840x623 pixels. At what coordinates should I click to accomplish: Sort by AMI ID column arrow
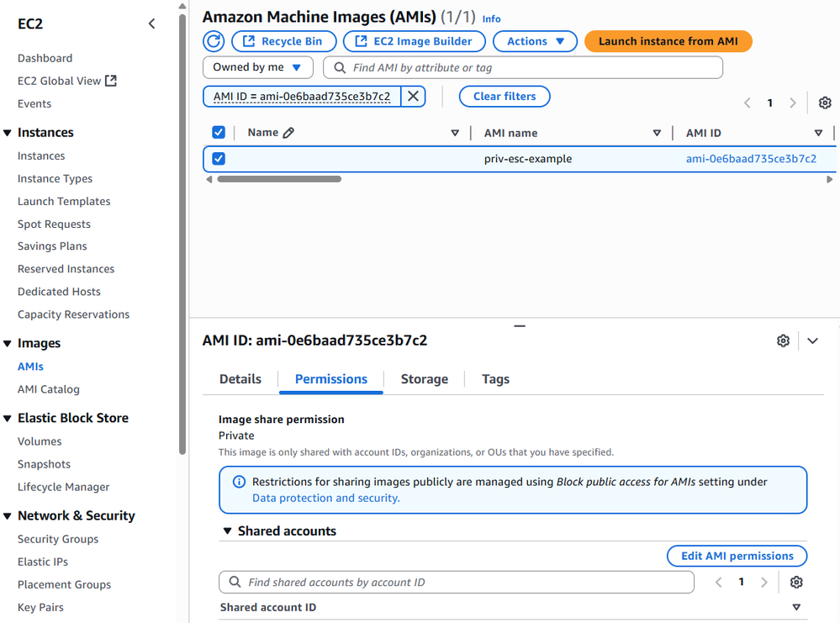click(x=819, y=133)
